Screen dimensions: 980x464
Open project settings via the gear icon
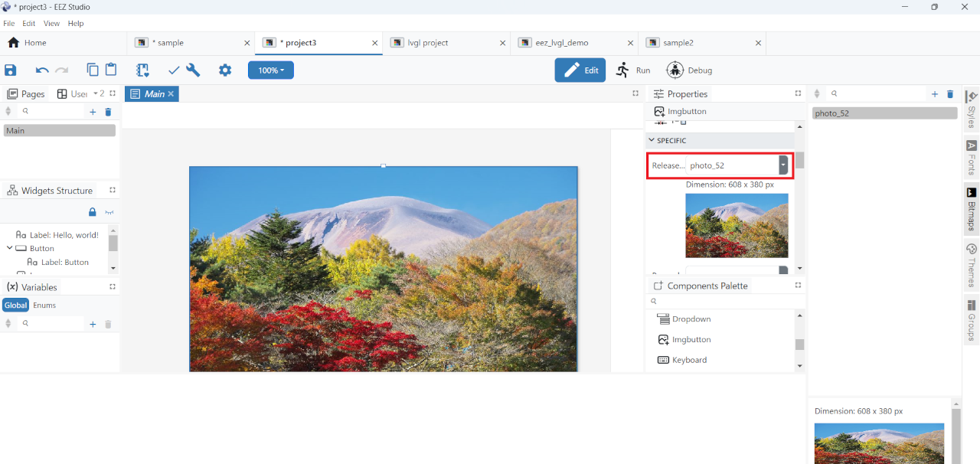coord(224,70)
